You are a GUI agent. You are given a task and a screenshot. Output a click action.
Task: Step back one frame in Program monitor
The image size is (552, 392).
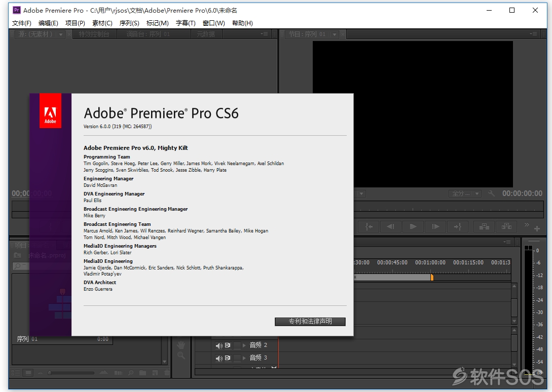390,226
